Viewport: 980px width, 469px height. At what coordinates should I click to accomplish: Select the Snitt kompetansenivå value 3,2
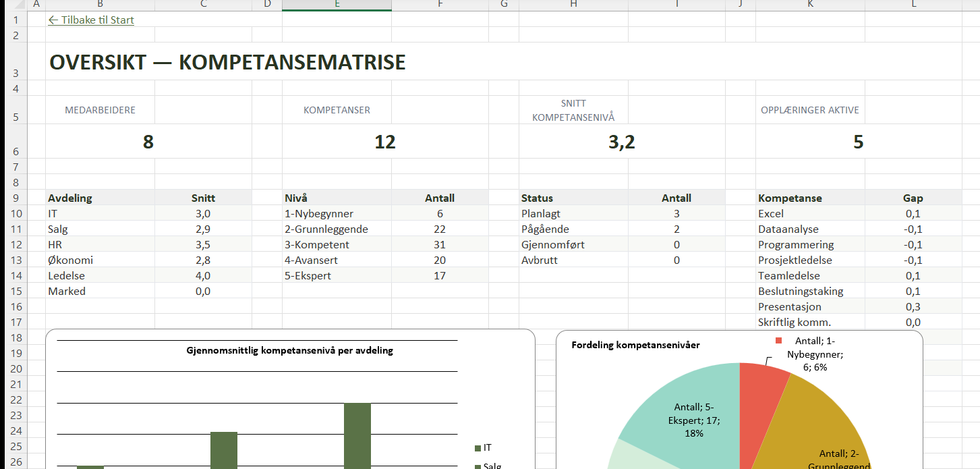(621, 142)
